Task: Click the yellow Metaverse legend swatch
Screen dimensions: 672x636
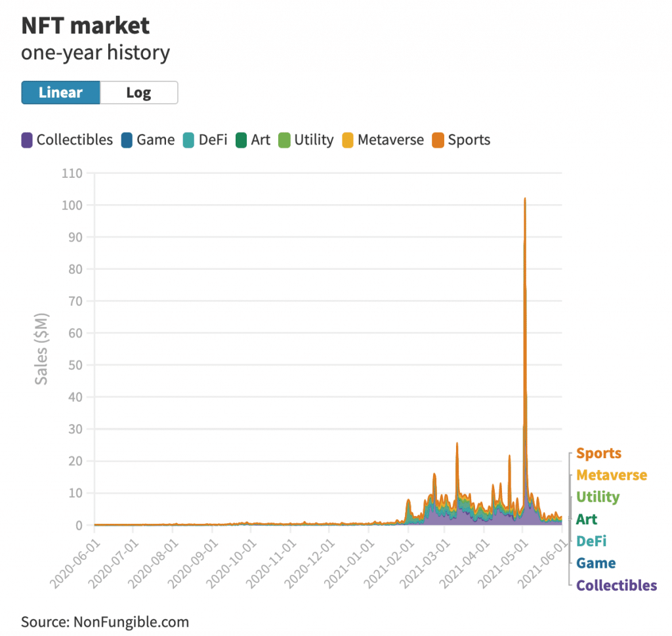Action: (x=348, y=140)
